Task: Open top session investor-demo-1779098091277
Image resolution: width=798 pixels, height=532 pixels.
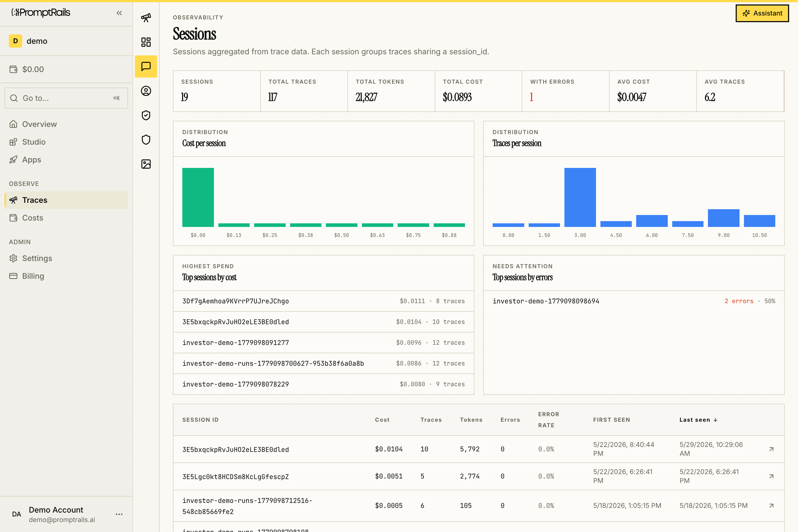Action: click(x=323, y=343)
